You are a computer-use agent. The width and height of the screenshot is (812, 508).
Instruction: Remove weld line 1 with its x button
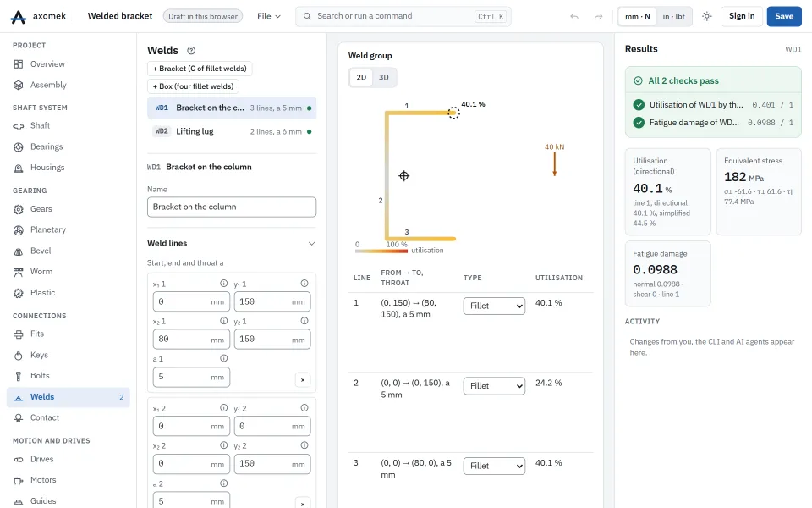pyautogui.click(x=303, y=380)
